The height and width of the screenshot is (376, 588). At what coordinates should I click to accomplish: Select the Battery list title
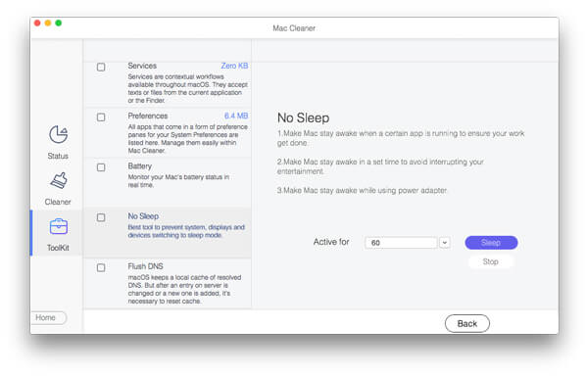(140, 166)
